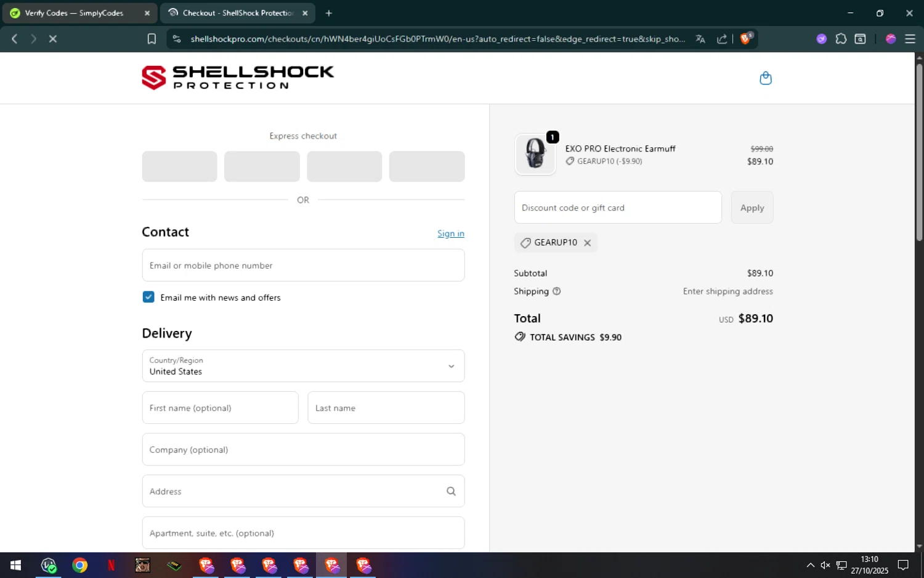Open the Brave sidebar panel icon
Image resolution: width=924 pixels, height=578 pixels.
pyautogui.click(x=861, y=39)
